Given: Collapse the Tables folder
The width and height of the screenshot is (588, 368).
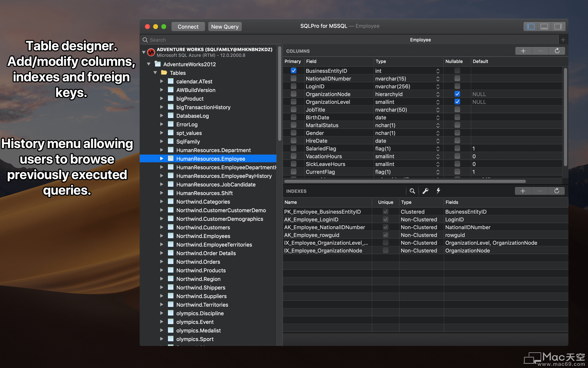Looking at the screenshot, I should coord(155,73).
